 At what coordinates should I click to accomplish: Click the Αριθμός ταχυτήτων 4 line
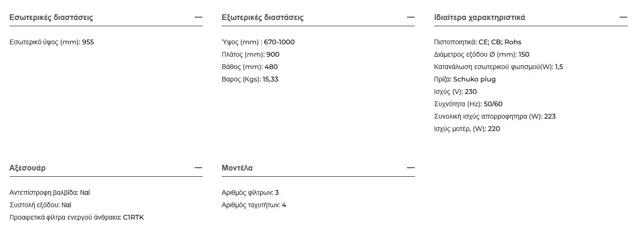pos(254,205)
